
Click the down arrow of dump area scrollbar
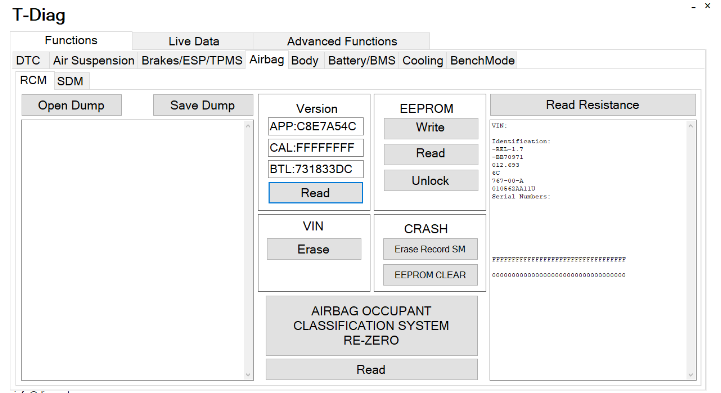pyautogui.click(x=248, y=375)
